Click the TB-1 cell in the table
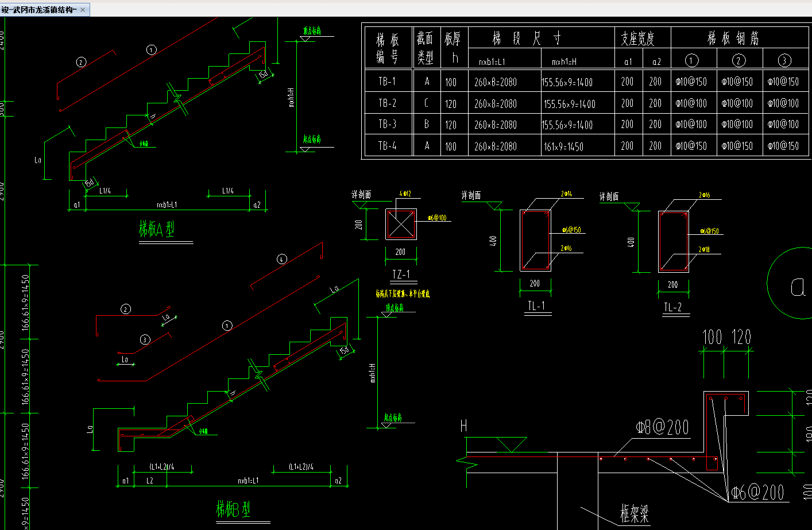 click(x=387, y=82)
